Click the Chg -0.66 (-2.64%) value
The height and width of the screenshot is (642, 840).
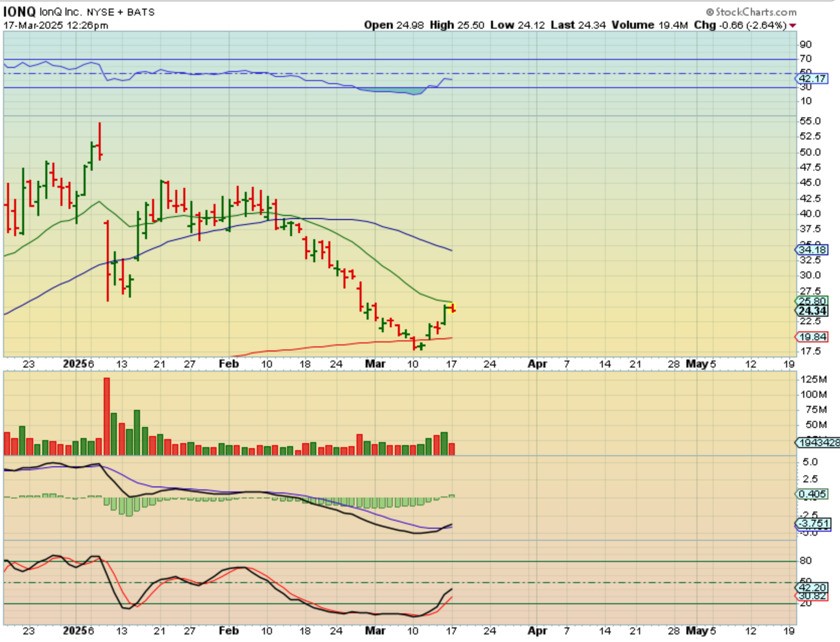pyautogui.click(x=740, y=25)
